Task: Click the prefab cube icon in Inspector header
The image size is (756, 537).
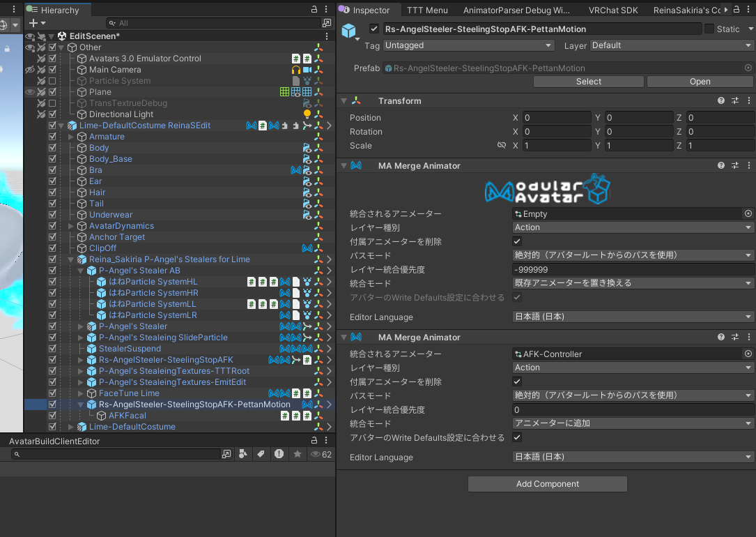Action: (348, 31)
